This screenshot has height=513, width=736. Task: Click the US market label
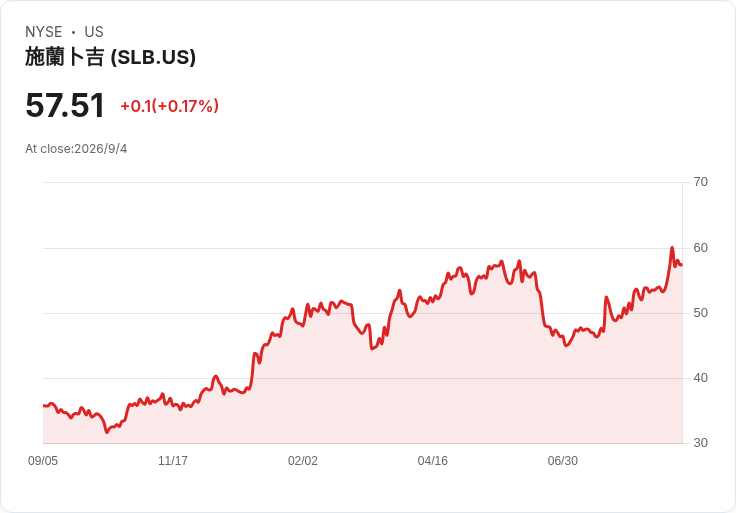pyautogui.click(x=94, y=32)
